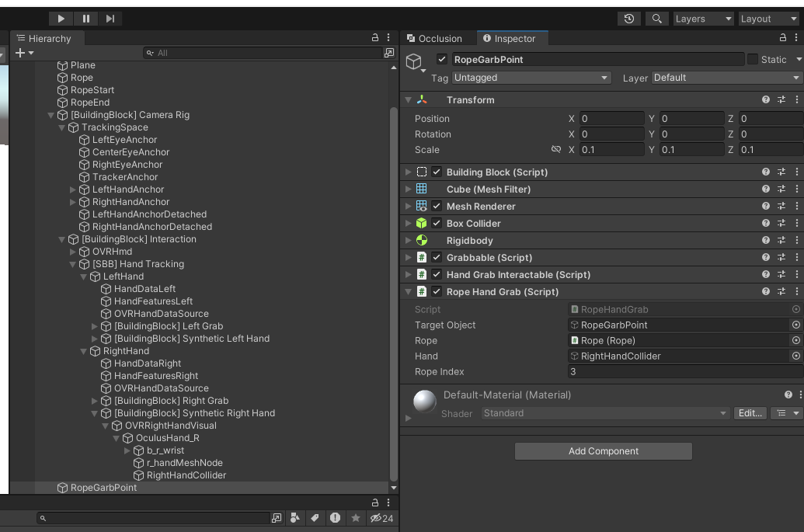The image size is (804, 532).
Task: Open help for the Transform component
Action: pos(767,99)
